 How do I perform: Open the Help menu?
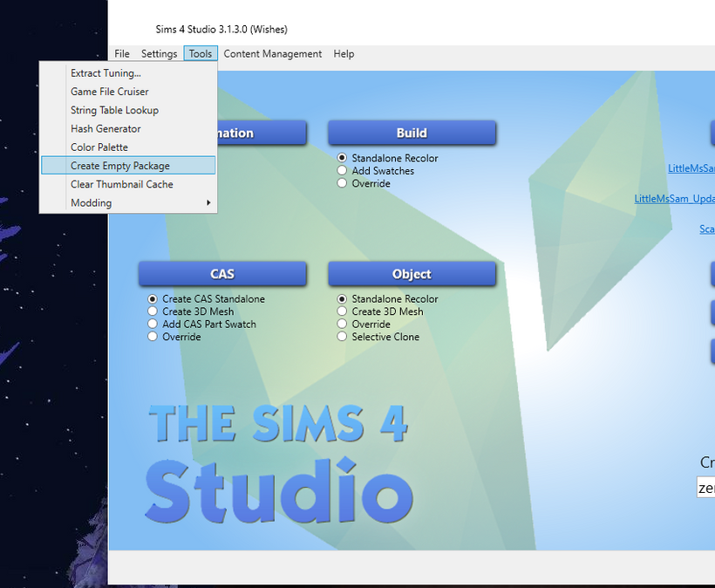tap(344, 54)
